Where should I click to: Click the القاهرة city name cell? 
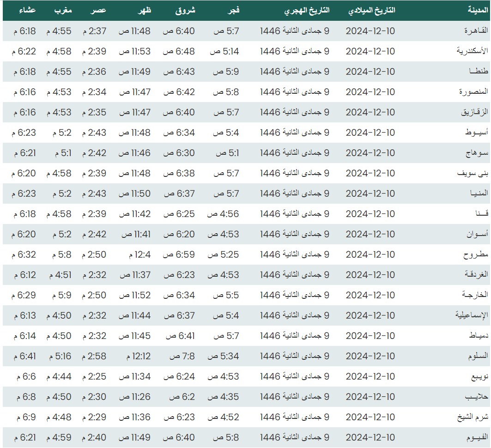pyautogui.click(x=476, y=31)
